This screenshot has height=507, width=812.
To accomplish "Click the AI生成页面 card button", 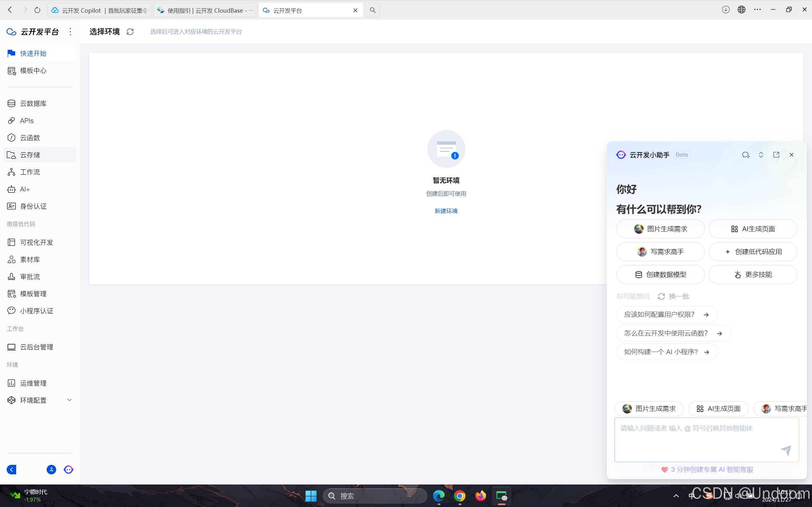I will click(x=753, y=229).
